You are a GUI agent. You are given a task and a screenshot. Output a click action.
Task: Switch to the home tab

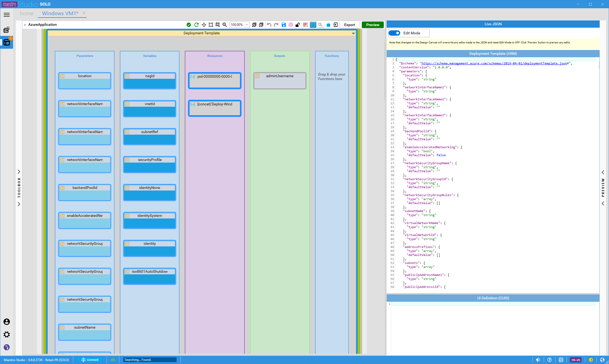tap(27, 13)
